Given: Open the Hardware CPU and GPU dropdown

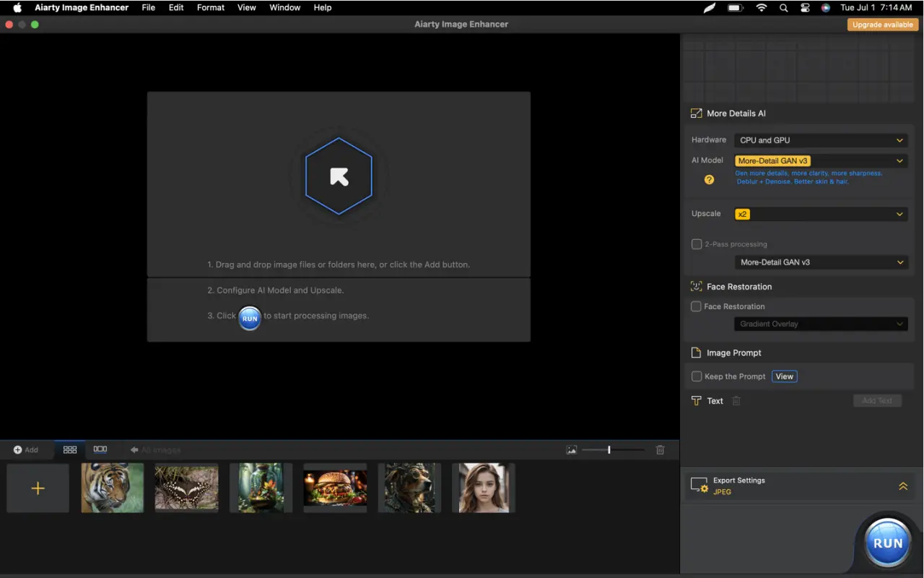Looking at the screenshot, I should (821, 140).
